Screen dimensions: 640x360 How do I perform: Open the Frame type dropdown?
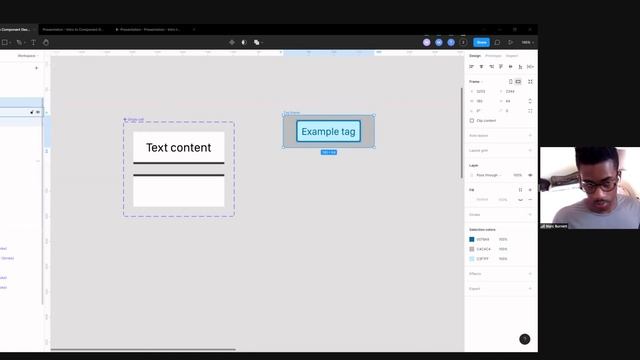pyautogui.click(x=476, y=82)
